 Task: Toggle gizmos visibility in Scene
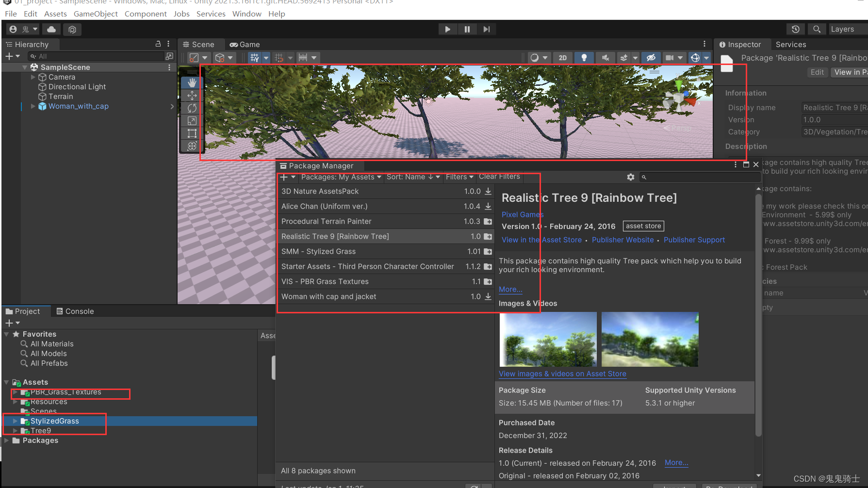(x=695, y=58)
